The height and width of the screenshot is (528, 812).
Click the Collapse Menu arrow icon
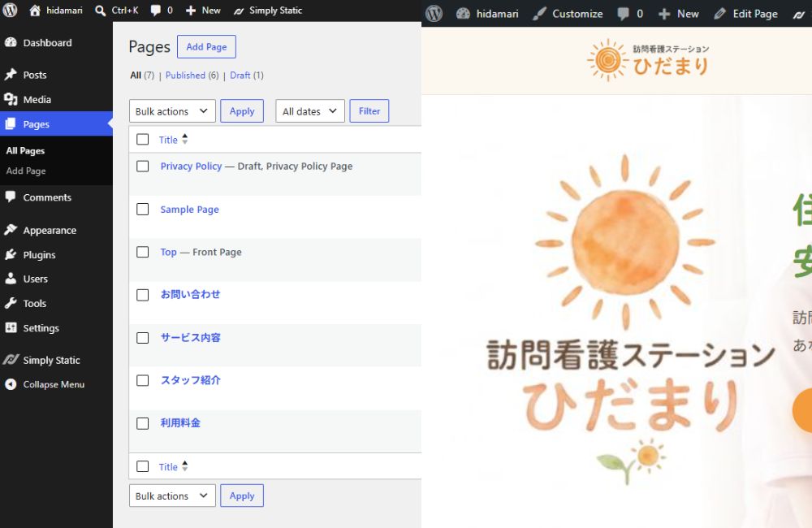(x=11, y=384)
